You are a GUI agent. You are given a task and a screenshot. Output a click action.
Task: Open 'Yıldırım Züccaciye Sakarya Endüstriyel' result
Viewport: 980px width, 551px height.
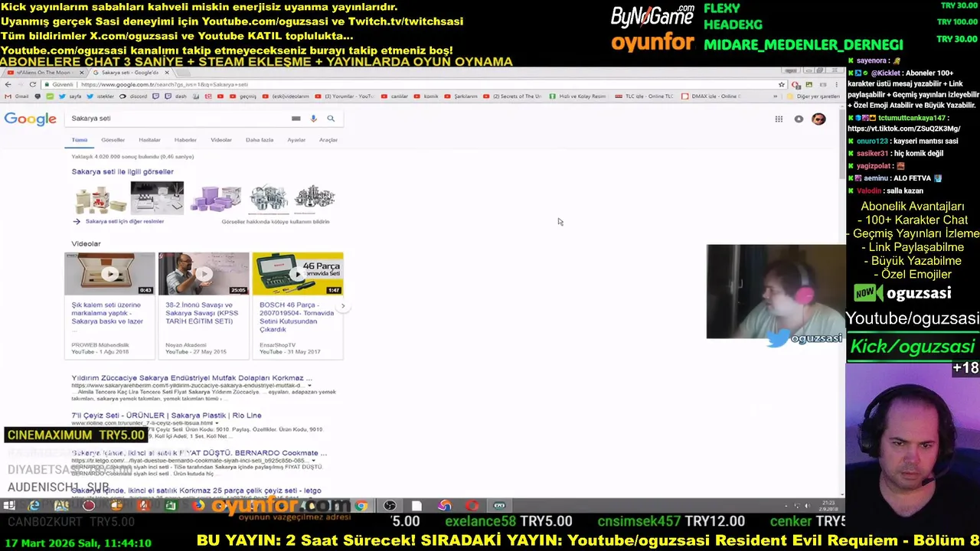click(191, 378)
